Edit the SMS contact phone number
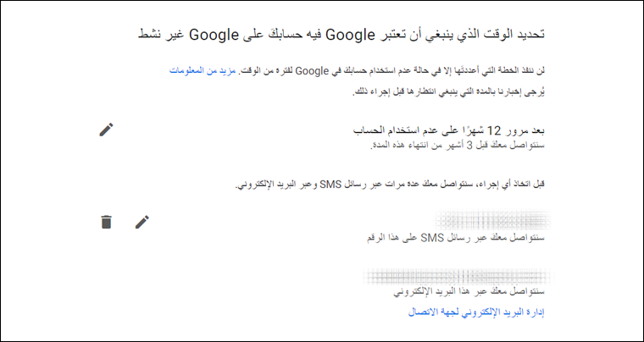The image size is (644, 342). [x=142, y=222]
